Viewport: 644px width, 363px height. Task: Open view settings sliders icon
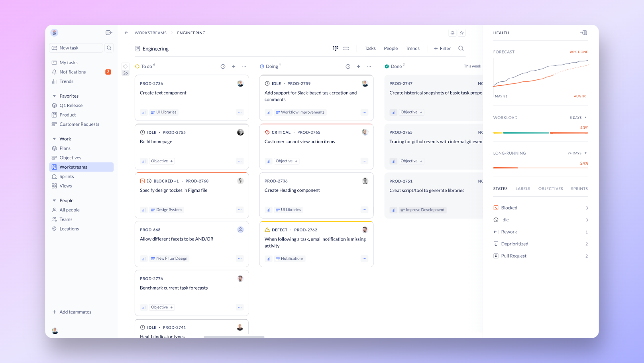coord(452,33)
